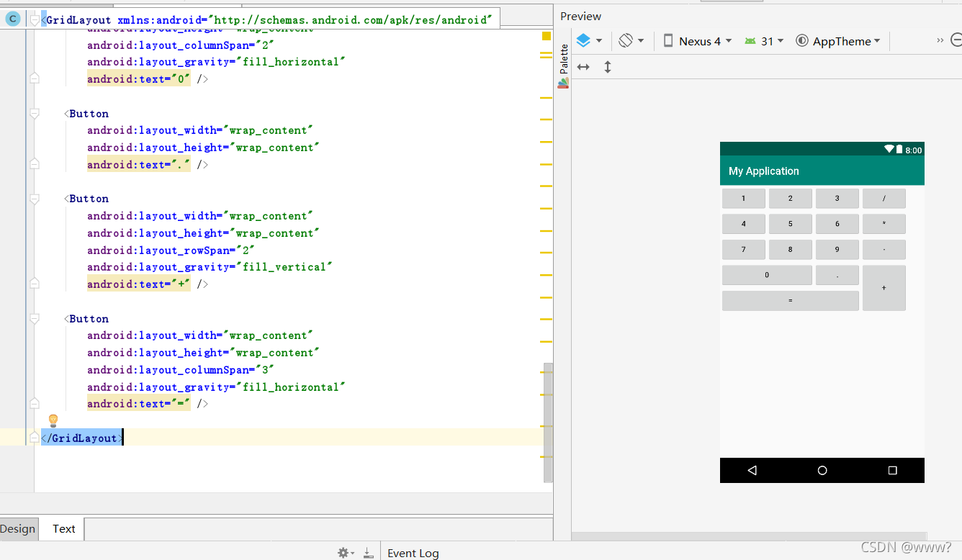Click the "3" button in phone preview
Viewport: 962px width, 560px height.
(x=837, y=198)
